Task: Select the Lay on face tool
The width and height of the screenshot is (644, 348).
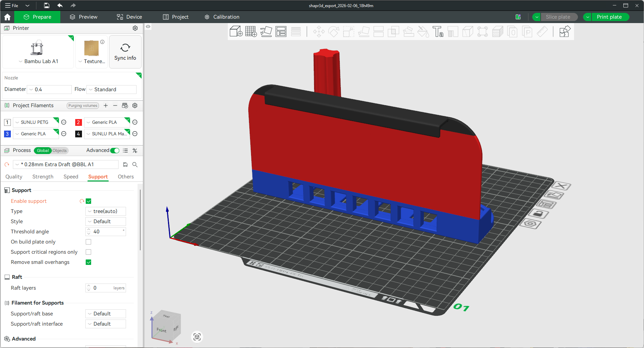Action: coord(363,32)
